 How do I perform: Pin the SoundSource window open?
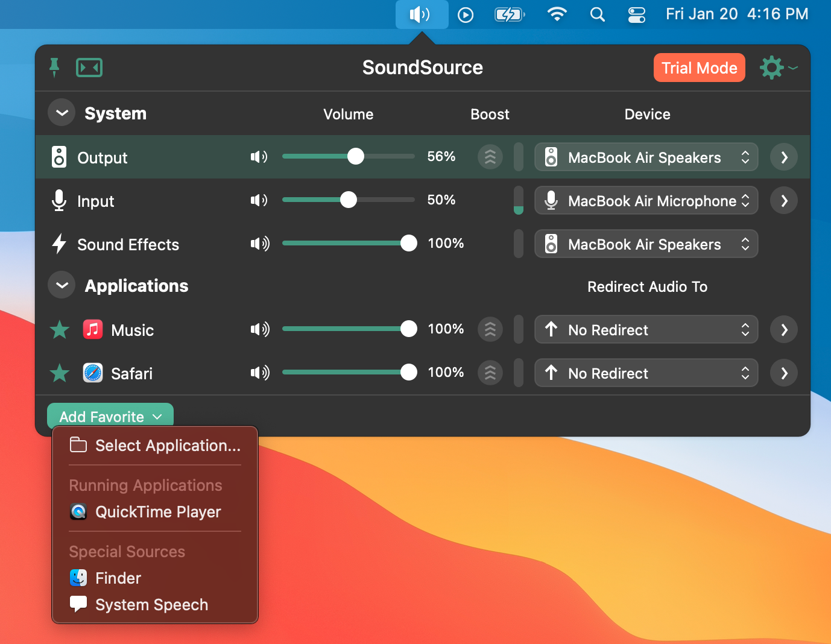[x=54, y=68]
